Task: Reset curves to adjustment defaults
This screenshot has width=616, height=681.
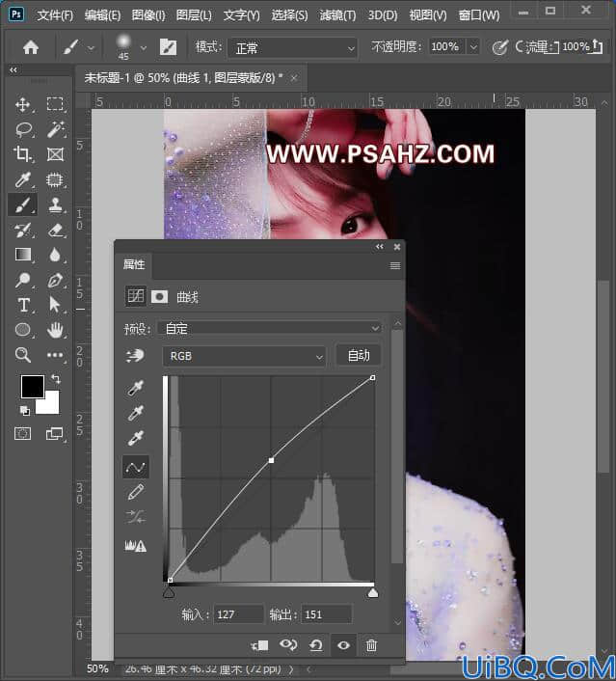Action: pyautogui.click(x=316, y=645)
